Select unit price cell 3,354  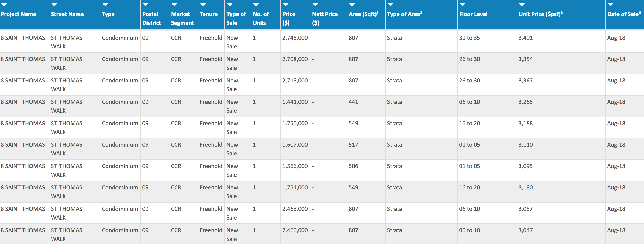click(525, 59)
